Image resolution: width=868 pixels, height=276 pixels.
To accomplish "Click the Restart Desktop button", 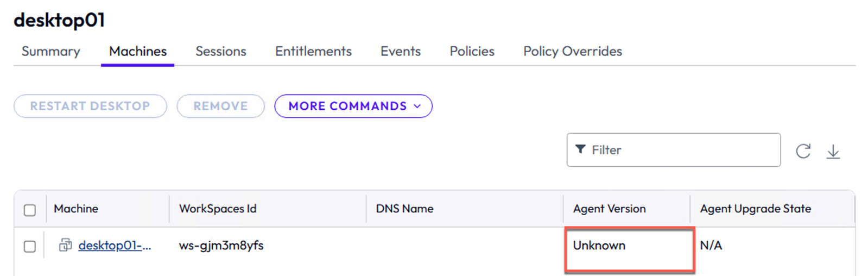I will point(90,106).
